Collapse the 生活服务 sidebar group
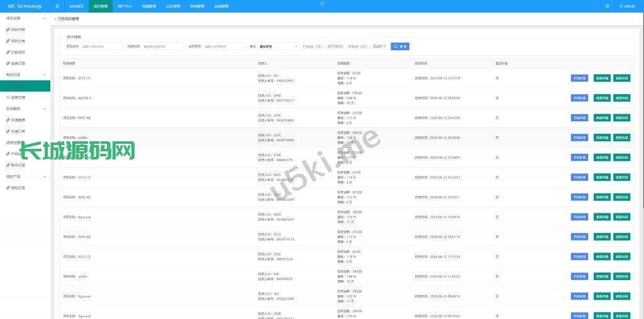Image resolution: width=644 pixels, height=319 pixels. 44,109
